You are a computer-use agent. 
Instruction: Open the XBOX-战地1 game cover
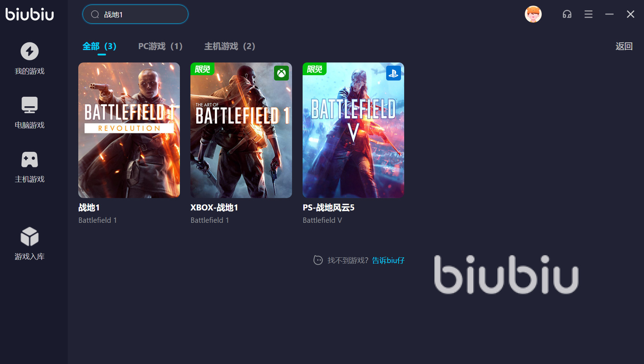click(x=241, y=130)
